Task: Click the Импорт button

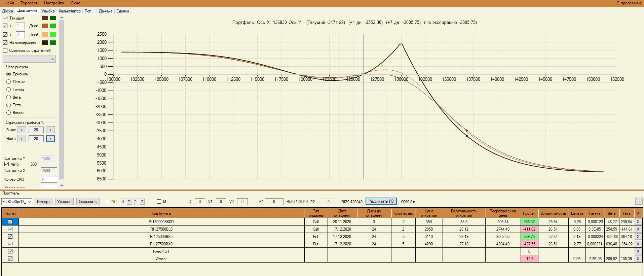Action: (43, 202)
